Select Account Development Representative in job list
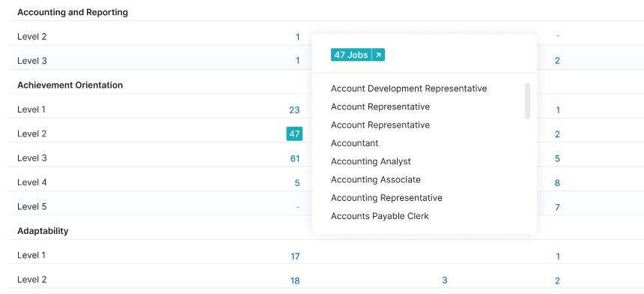Screen dimensions: 644x294 point(409,88)
